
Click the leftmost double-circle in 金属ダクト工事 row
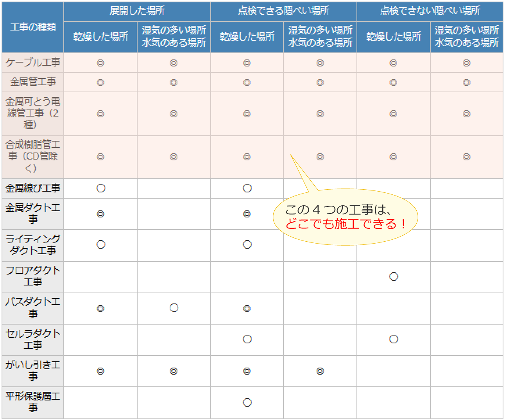(x=100, y=214)
